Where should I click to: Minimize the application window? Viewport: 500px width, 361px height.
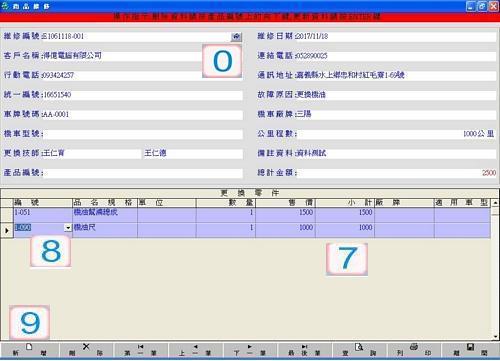pyautogui.click(x=471, y=6)
